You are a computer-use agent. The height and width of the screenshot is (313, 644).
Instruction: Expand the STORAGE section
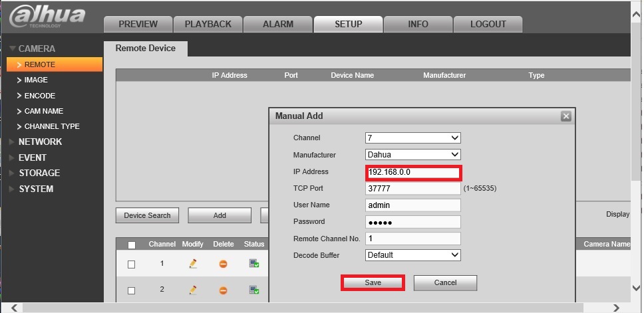[35, 173]
